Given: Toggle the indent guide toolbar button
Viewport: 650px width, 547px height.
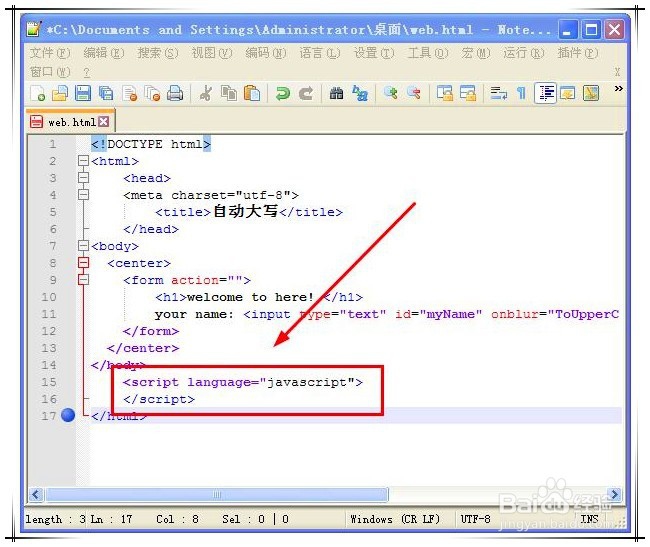Looking at the screenshot, I should point(545,93).
